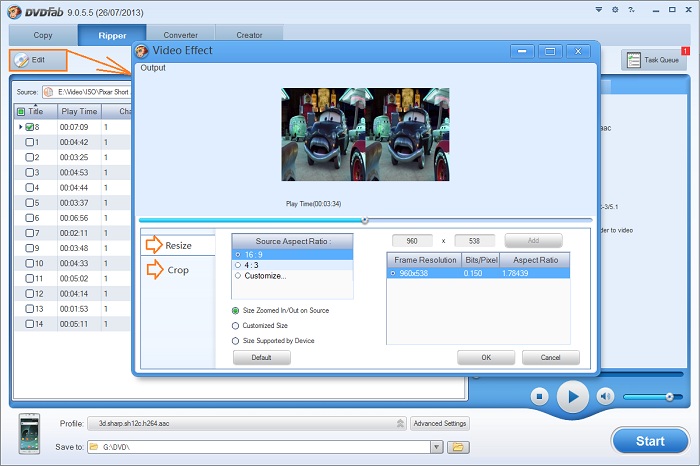Viewport: 700px width, 466px height.
Task: Choose Customize... aspect ratio option
Action: tap(292, 276)
